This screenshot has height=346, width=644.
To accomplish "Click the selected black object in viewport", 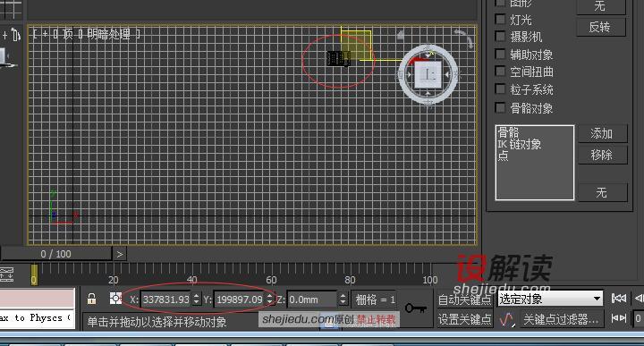I will tap(338, 58).
